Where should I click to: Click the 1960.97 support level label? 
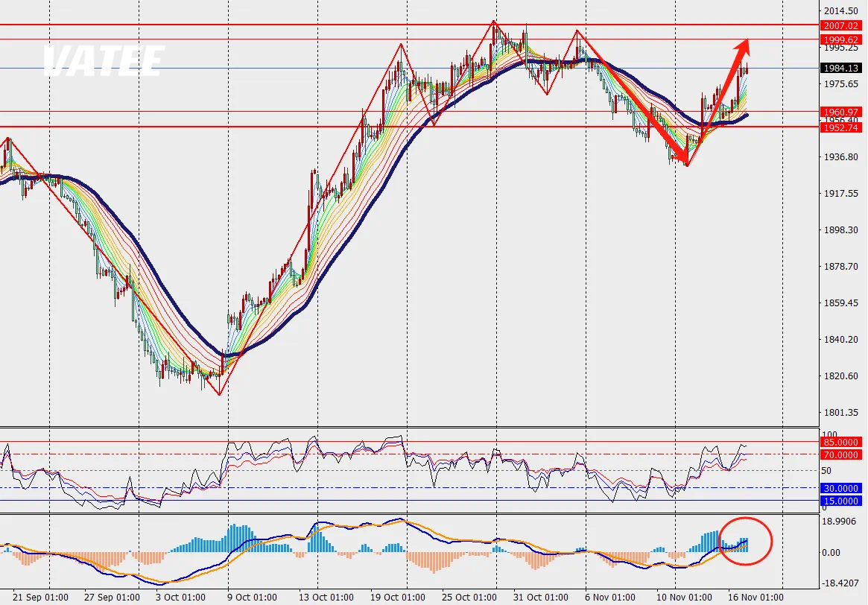click(x=840, y=112)
